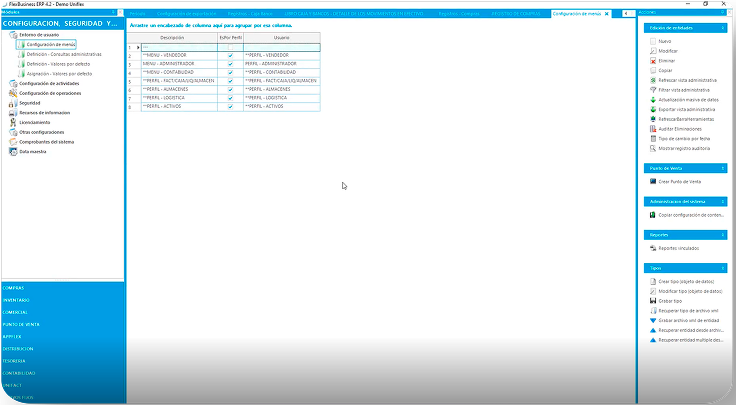Click the Modificar pencil icon
The image size is (736, 405).
coord(653,51)
